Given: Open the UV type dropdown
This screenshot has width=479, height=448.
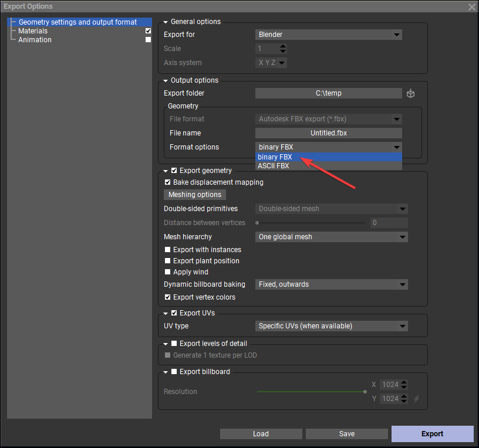Looking at the screenshot, I should (x=332, y=326).
